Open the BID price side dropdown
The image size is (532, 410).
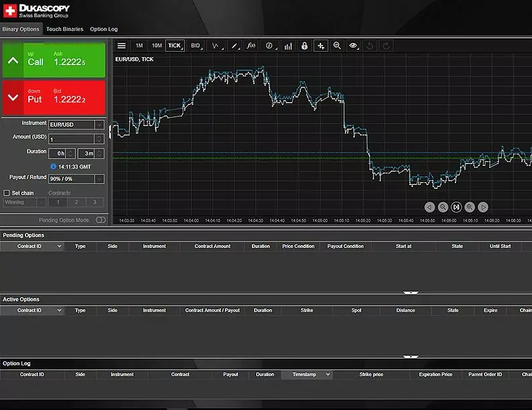point(196,46)
